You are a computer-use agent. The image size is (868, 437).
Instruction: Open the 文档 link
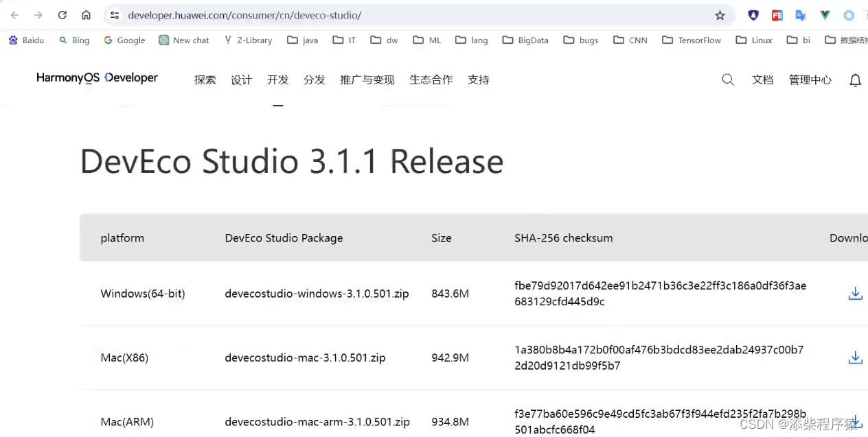762,80
